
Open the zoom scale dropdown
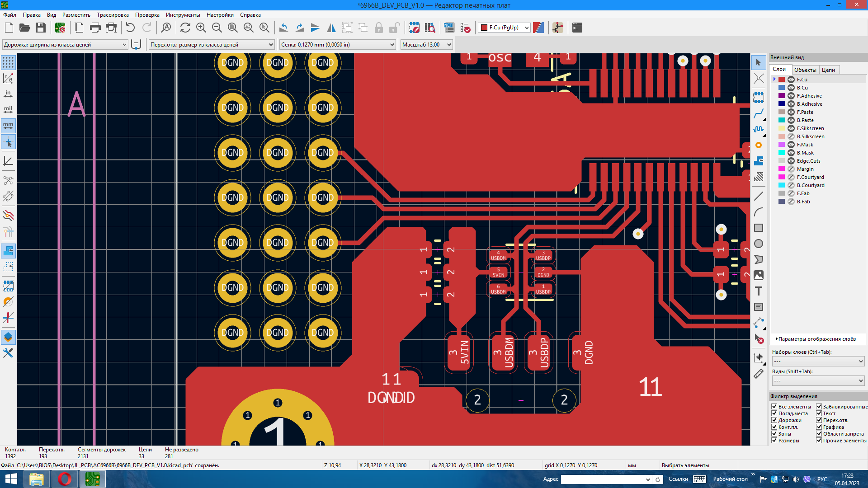426,44
